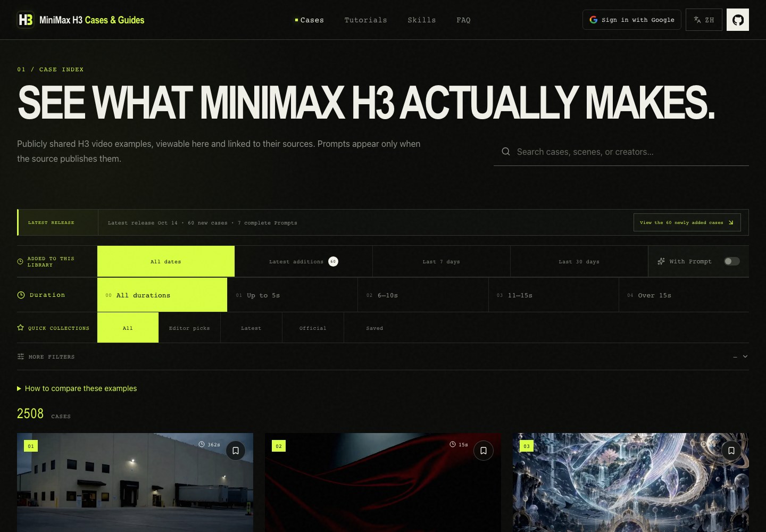Switch language with ZH translate button
Viewport: 766px width, 532px height.
[x=704, y=20]
